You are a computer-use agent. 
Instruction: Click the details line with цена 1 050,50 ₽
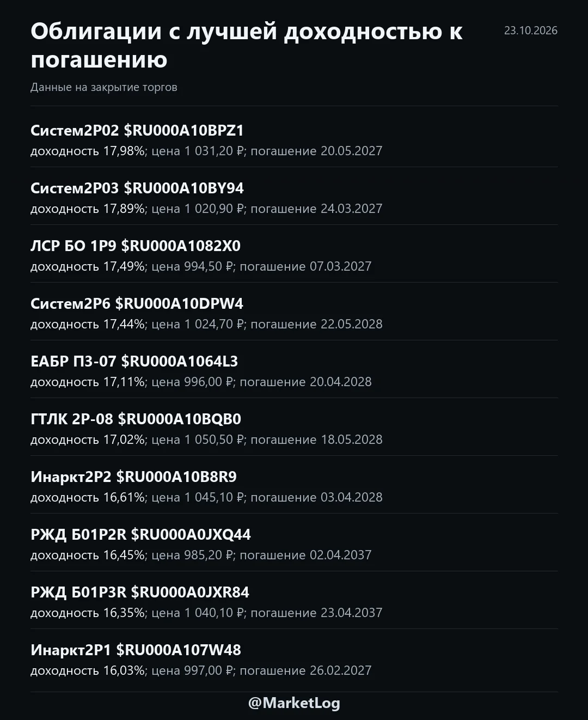(206, 440)
